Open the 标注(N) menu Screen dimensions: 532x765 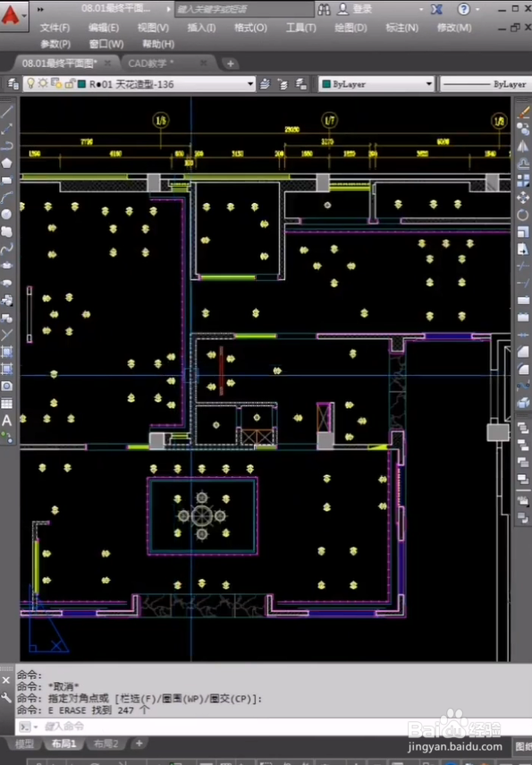click(401, 28)
